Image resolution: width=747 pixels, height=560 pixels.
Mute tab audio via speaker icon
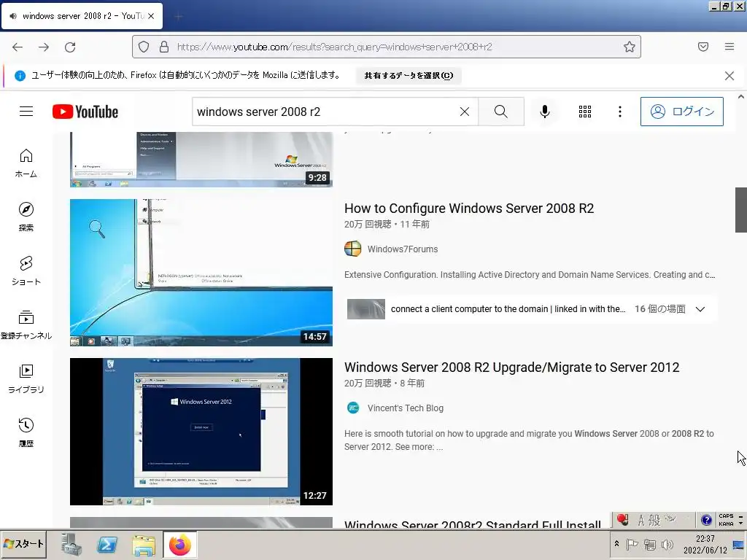[13, 16]
